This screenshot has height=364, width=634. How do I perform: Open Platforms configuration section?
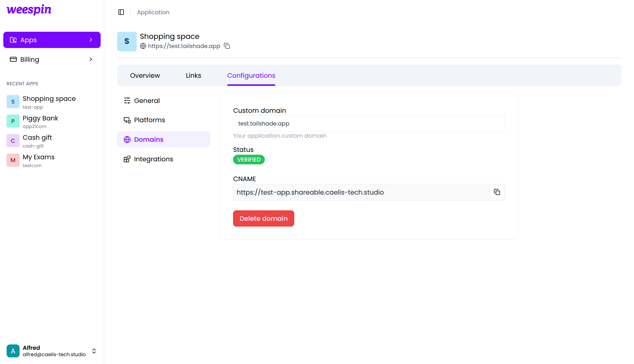[x=149, y=120]
